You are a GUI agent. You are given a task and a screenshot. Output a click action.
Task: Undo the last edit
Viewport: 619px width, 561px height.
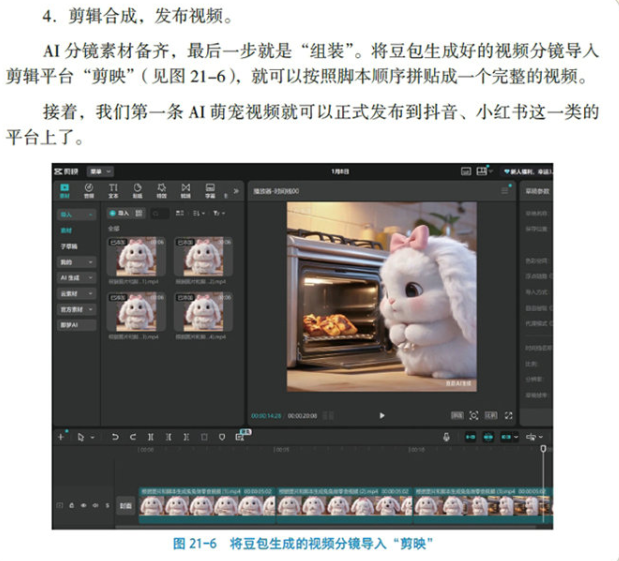tap(115, 437)
